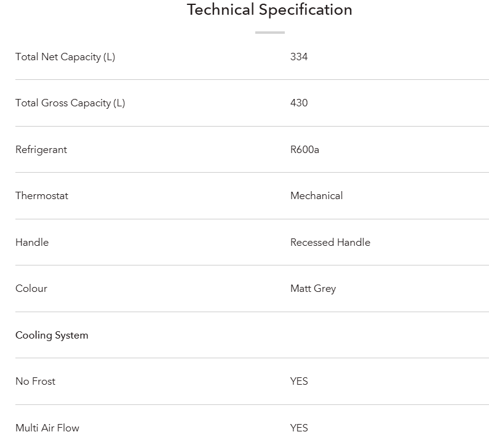Image resolution: width=489 pixels, height=448 pixels.
Task: Select the Mechanical thermostat value
Action: tap(316, 196)
